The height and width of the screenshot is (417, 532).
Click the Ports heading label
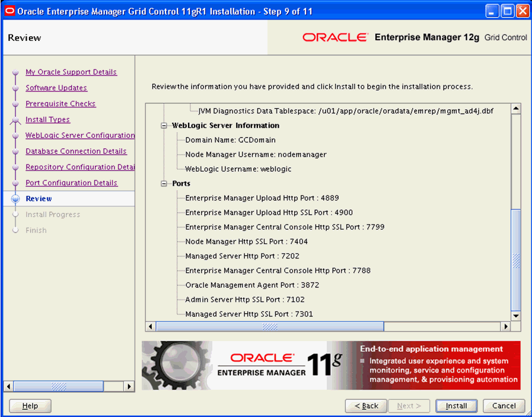pyautogui.click(x=181, y=183)
